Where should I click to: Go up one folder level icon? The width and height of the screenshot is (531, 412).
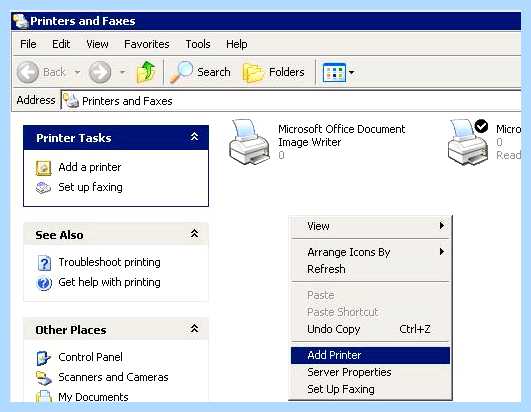(146, 72)
